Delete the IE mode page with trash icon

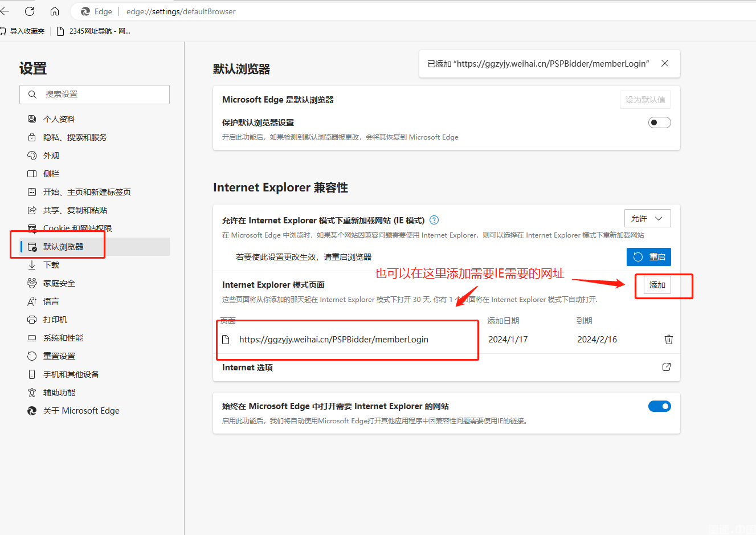click(669, 340)
